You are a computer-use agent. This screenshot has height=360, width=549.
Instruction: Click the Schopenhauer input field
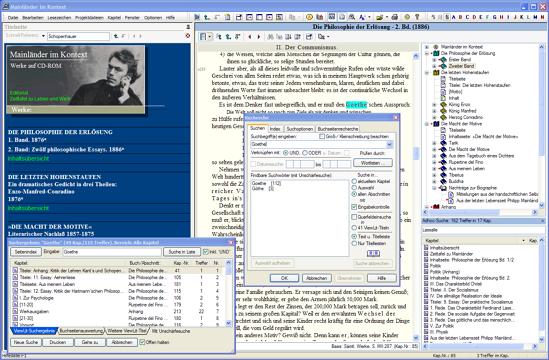(x=78, y=36)
